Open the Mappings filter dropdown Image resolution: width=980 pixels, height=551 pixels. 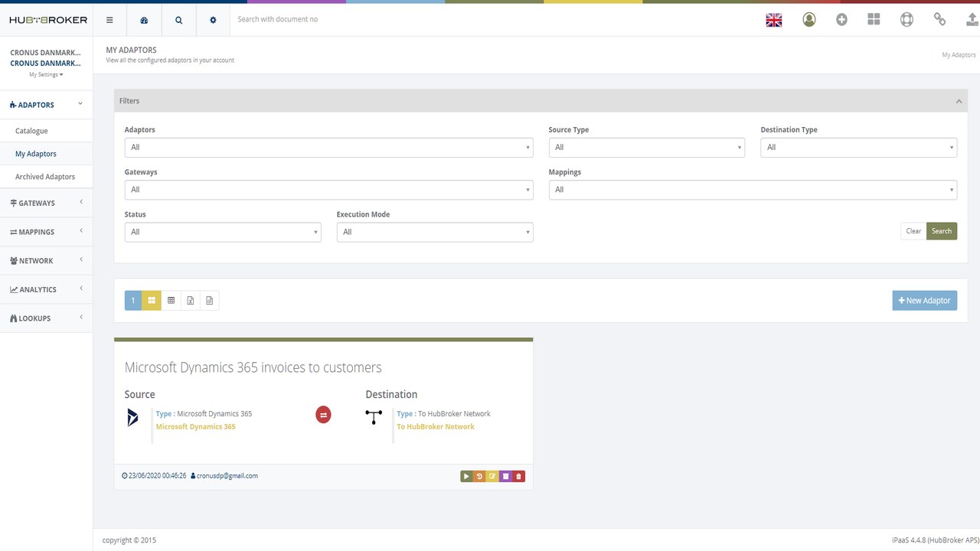click(753, 190)
